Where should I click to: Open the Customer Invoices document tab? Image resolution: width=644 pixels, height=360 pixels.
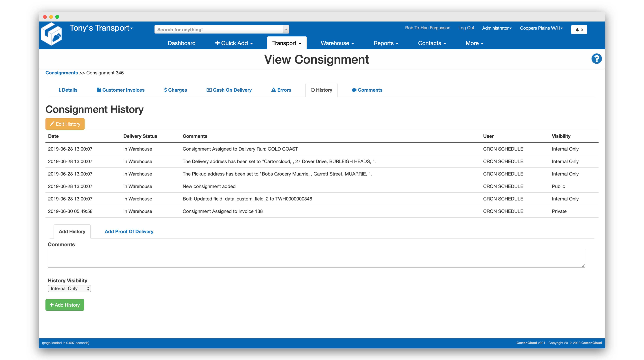(121, 90)
